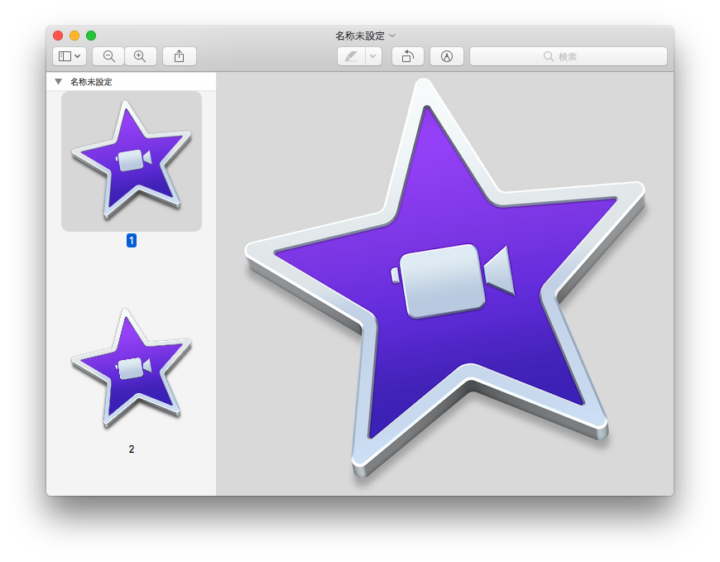Click the zoom in magnifier button
This screenshot has width=720, height=562.
click(x=140, y=57)
